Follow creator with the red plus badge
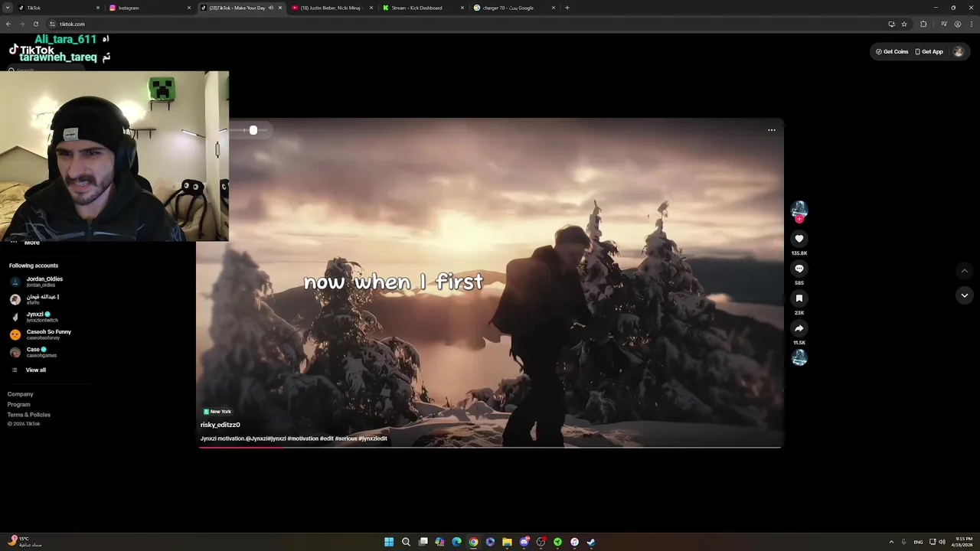The width and height of the screenshot is (980, 551). (799, 219)
